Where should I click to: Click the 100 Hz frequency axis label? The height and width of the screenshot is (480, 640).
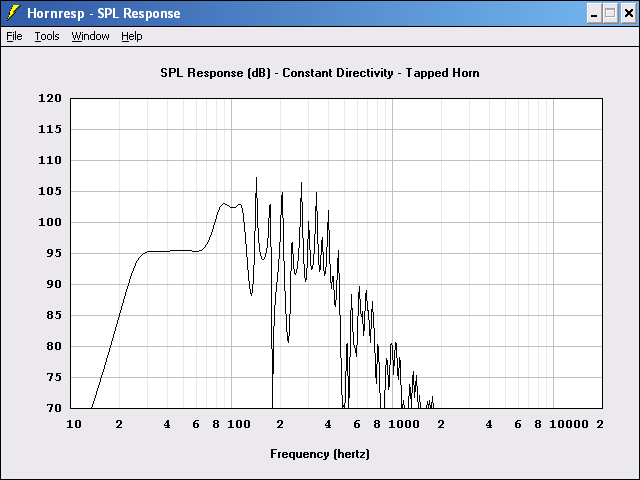tap(239, 424)
